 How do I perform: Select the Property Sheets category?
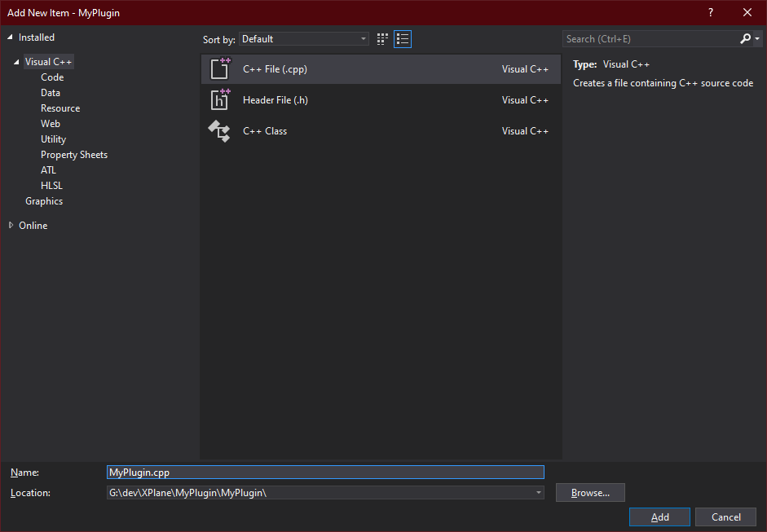tap(73, 154)
